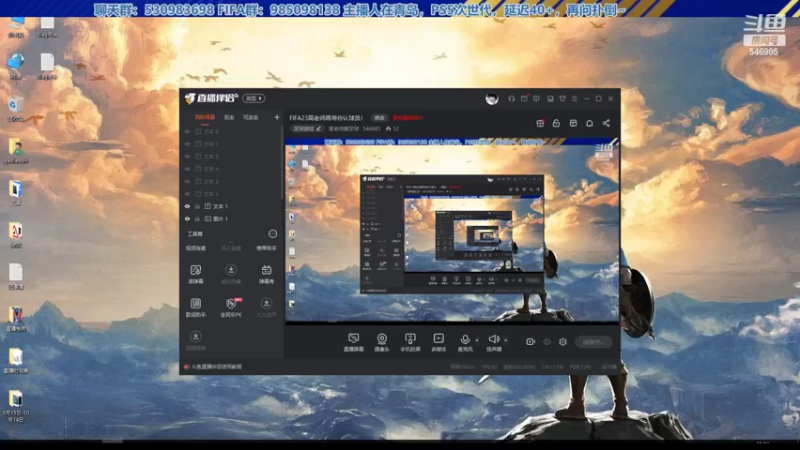Toggle lock on 图片 1 layer
The height and width of the screenshot is (450, 800).
click(x=197, y=219)
